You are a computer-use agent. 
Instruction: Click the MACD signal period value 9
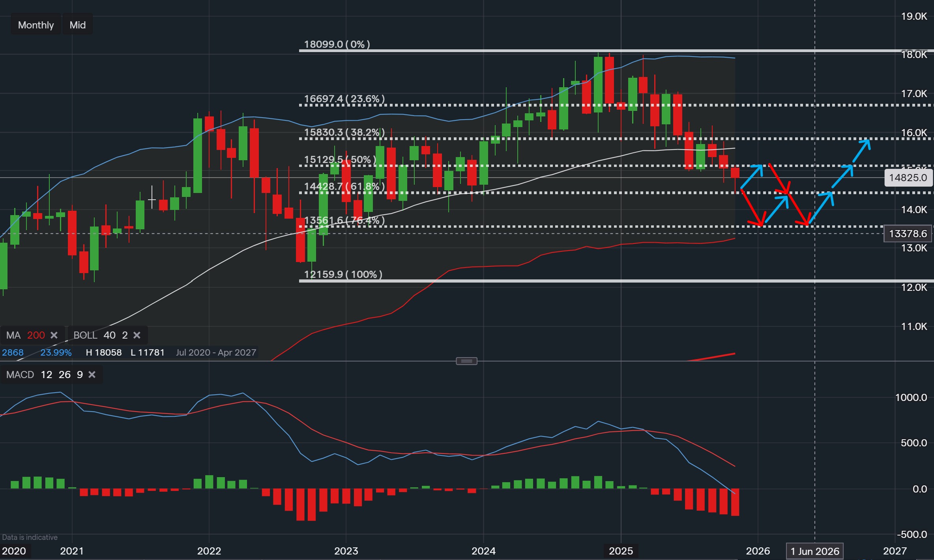(x=80, y=375)
